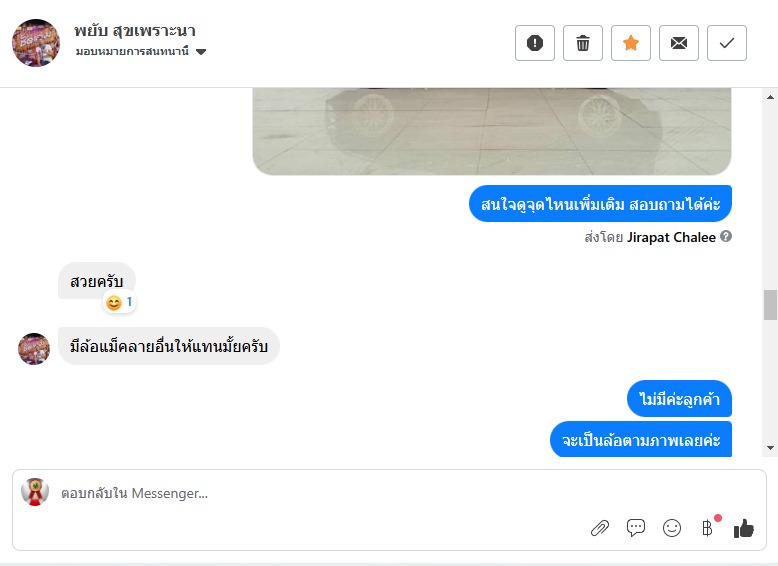Viewport: 778px width, 566px height.
Task: Open the smiley reaction on "สวยครับ" message
Action: [119, 302]
